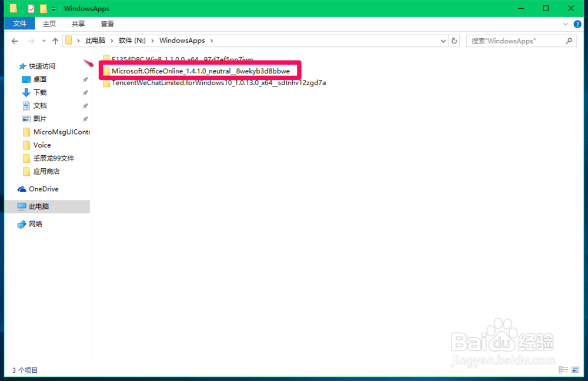Click the pin icon next to 图片
This screenshot has width=588, height=381.
(85, 119)
